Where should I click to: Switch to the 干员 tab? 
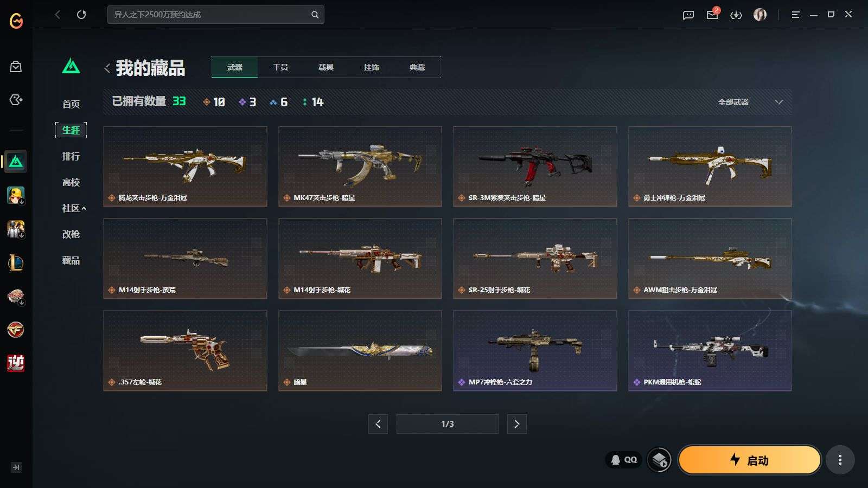point(280,67)
